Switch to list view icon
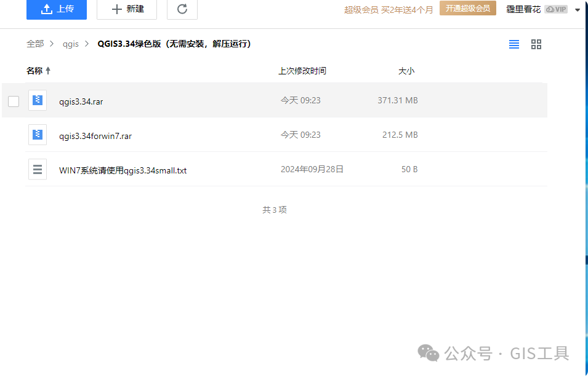 [x=514, y=44]
